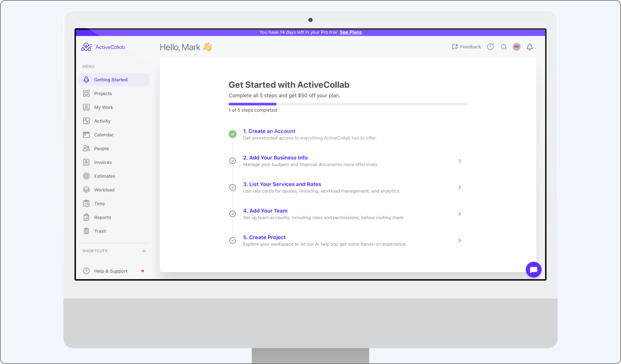Click the My Work person icon

[x=86, y=107]
